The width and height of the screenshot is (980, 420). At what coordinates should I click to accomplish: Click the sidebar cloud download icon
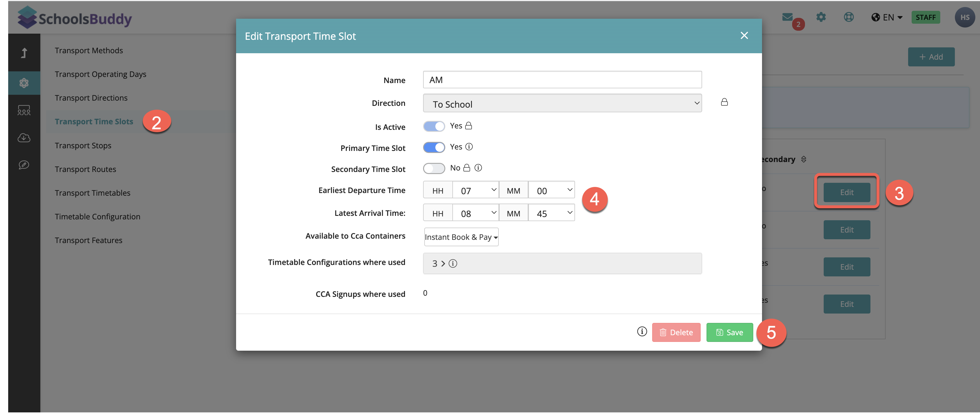[x=24, y=137]
